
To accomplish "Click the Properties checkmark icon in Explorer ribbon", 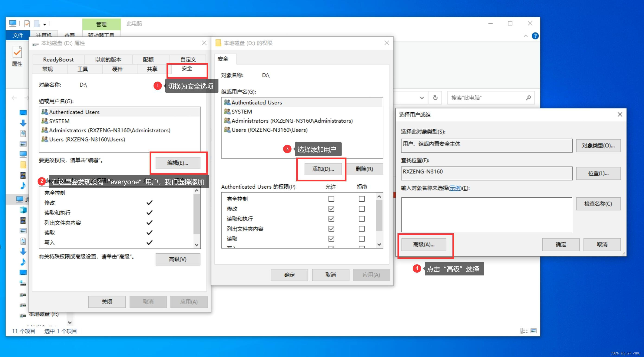I will [x=17, y=52].
